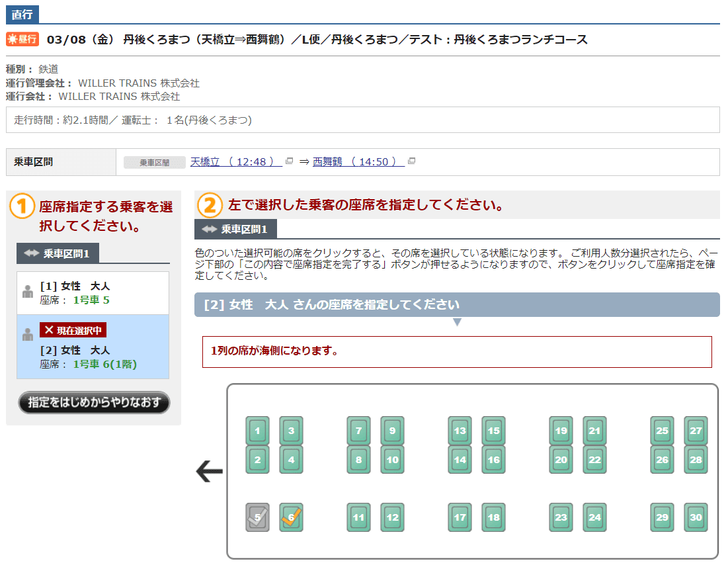Uncheck the selected seat 6

tap(291, 517)
